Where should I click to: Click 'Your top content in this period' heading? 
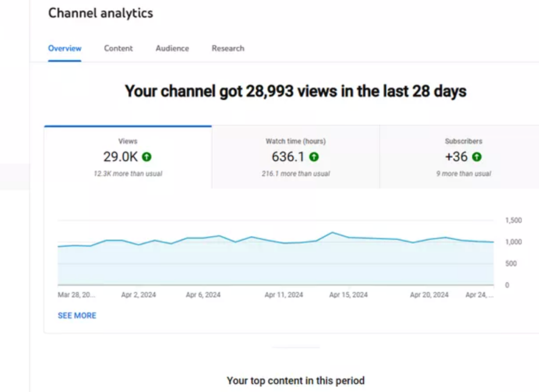(x=295, y=380)
